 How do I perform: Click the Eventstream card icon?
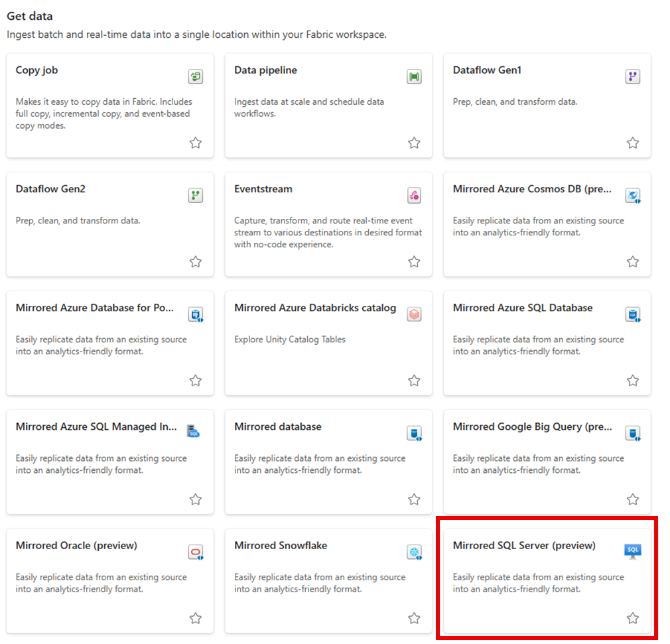[414, 195]
